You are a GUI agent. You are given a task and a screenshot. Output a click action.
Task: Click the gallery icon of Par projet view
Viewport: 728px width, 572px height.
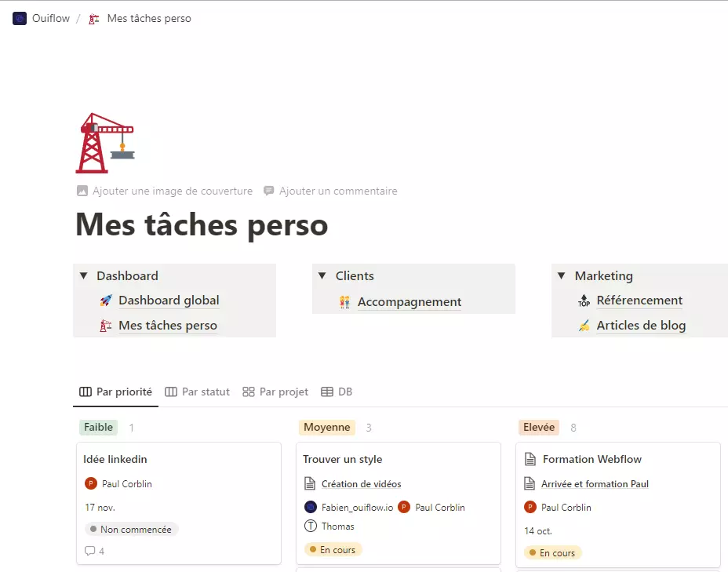coord(249,392)
